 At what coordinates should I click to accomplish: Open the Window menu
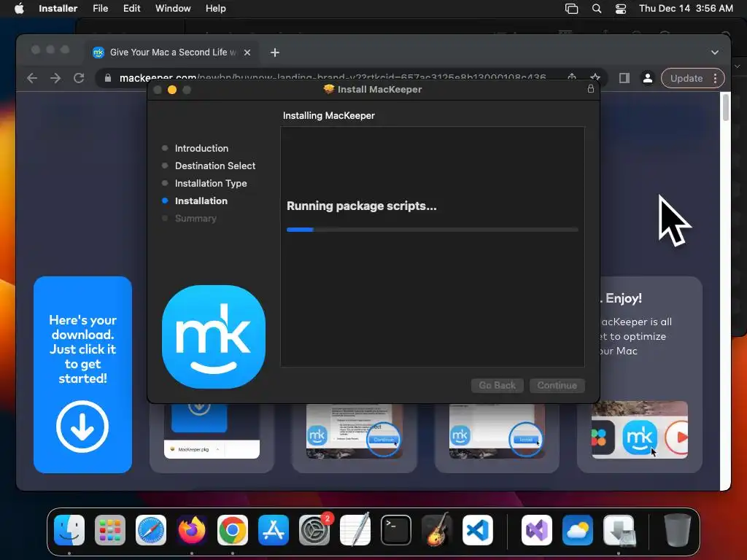173,9
